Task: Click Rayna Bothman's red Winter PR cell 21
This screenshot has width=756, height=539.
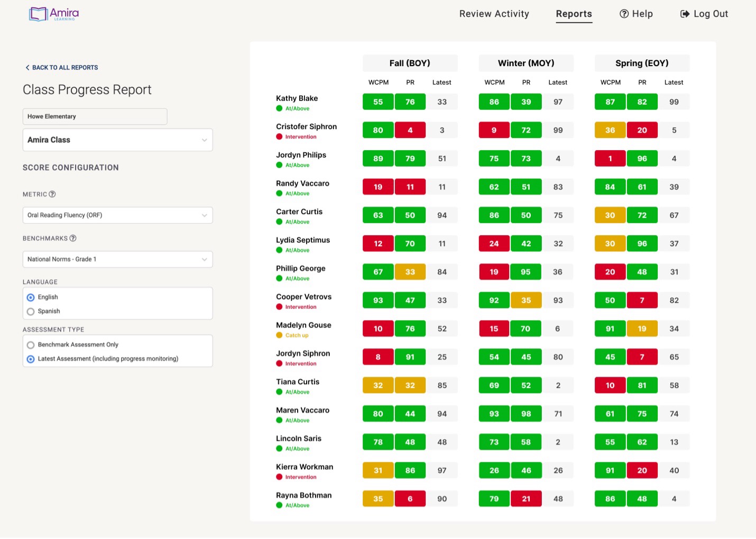Action: (526, 499)
